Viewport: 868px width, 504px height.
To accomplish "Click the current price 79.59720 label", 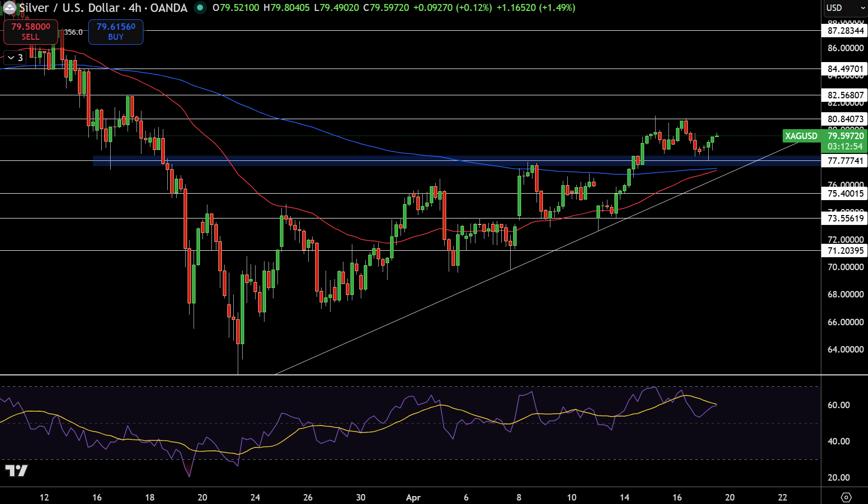I will pyautogui.click(x=846, y=136).
